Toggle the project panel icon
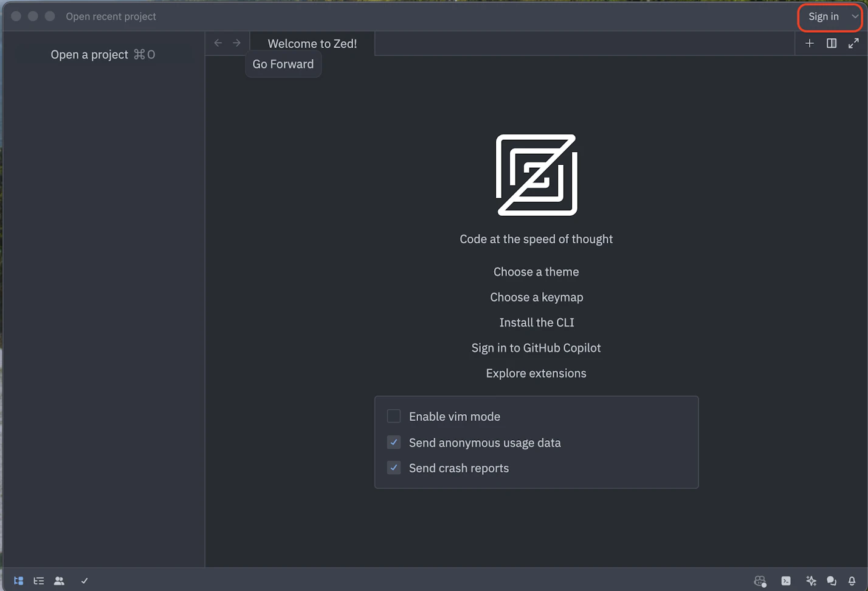Viewport: 868px width, 591px height. pyautogui.click(x=19, y=581)
